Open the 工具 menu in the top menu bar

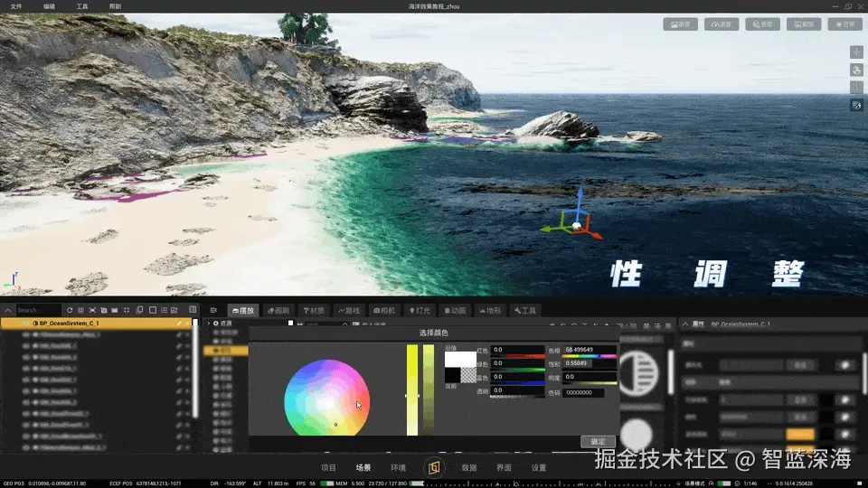pos(82,6)
